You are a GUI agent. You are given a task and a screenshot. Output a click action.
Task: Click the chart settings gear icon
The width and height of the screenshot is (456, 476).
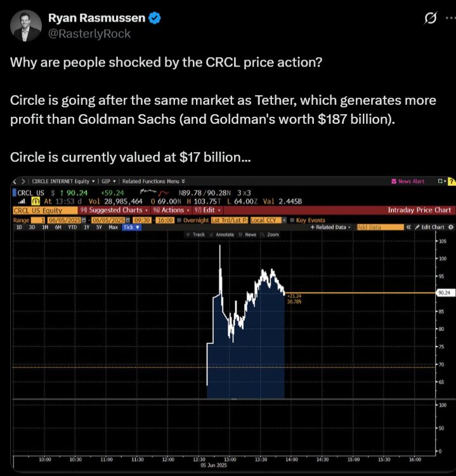tap(451, 227)
